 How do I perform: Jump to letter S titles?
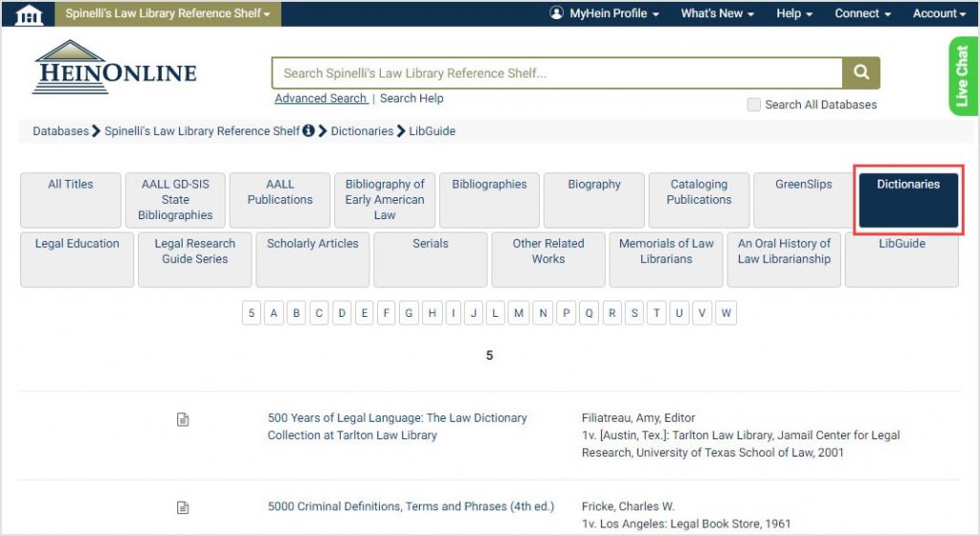click(x=635, y=313)
